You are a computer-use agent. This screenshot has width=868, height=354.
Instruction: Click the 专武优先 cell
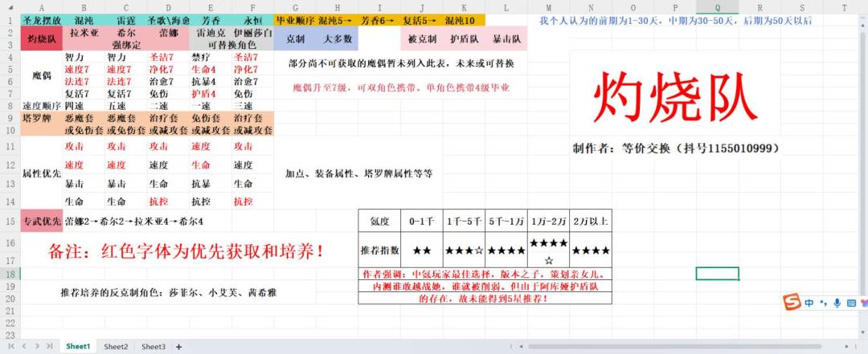pos(42,221)
